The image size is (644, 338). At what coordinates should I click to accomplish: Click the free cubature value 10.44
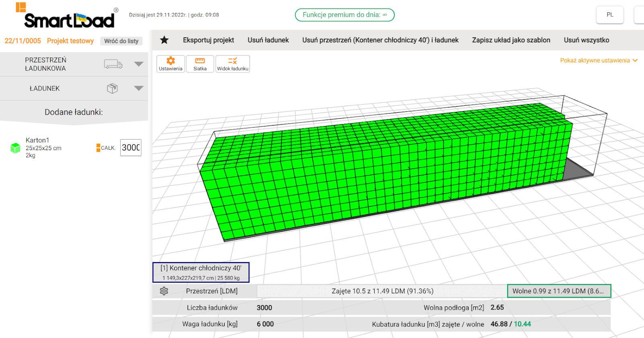pyautogui.click(x=522, y=324)
